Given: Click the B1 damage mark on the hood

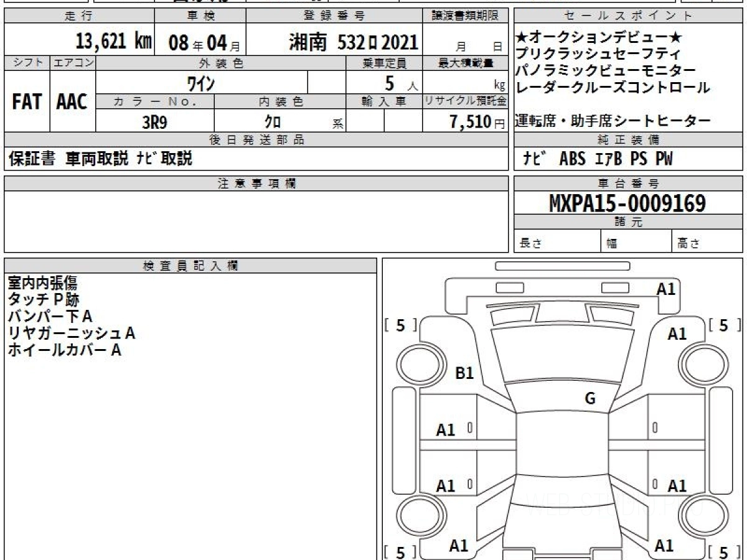Looking at the screenshot, I should (x=465, y=373).
